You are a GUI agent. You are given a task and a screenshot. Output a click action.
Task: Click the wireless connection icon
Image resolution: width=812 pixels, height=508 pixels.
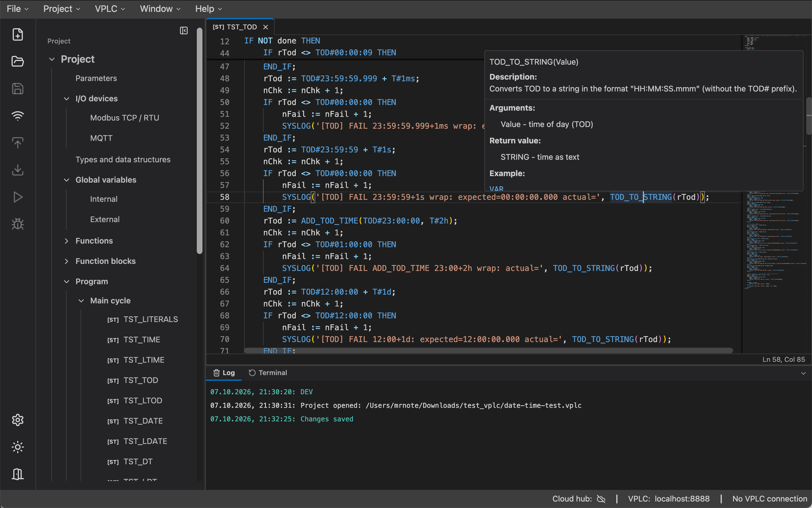(x=17, y=116)
